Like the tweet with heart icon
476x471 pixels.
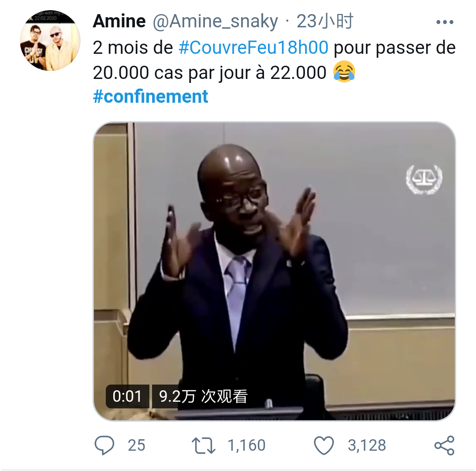pos(324,445)
